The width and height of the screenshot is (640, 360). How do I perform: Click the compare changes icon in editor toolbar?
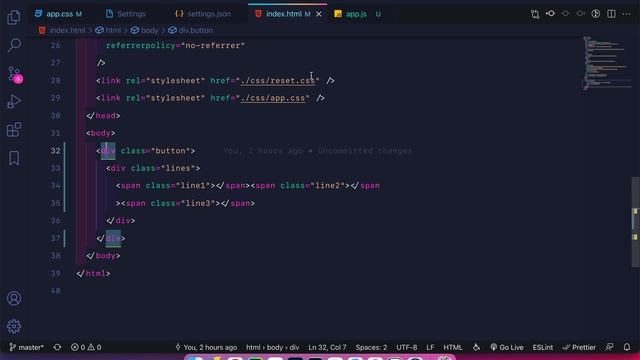click(x=535, y=14)
